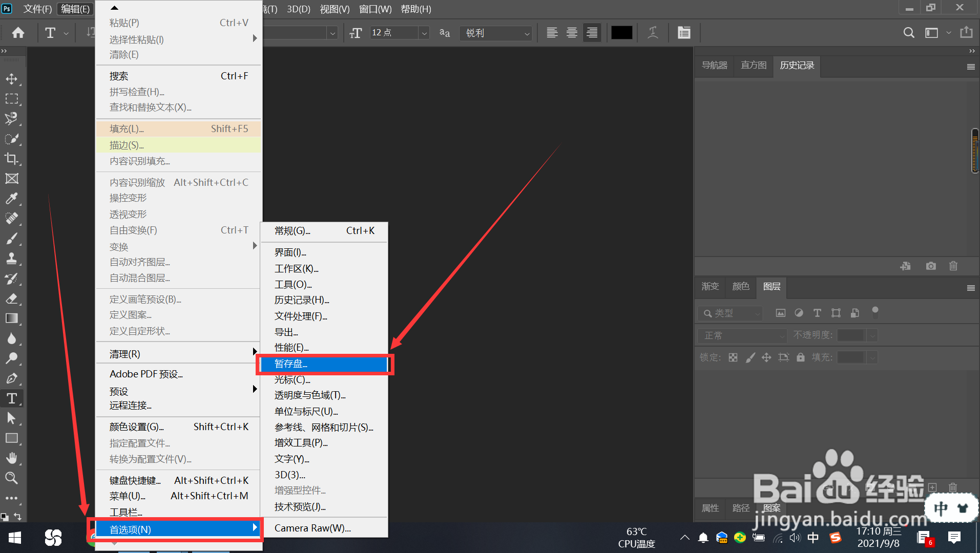980x553 pixels.
Task: Choose 性能(E) in preferences submenu
Action: click(x=324, y=348)
